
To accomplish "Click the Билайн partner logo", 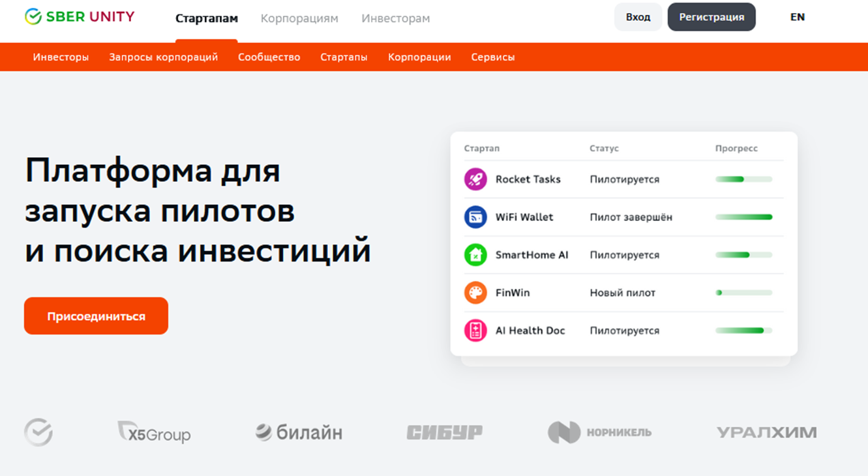I will (x=299, y=432).
